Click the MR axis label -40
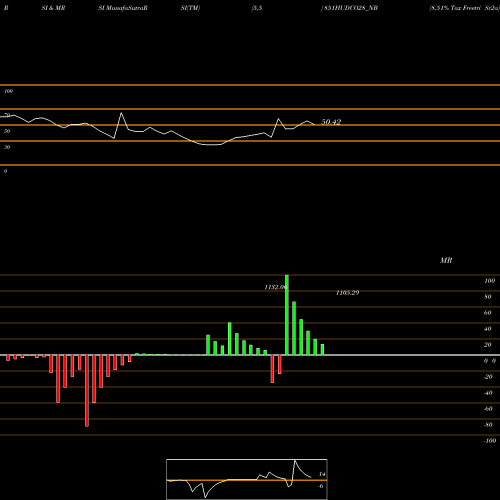This screenshot has height=500, width=500. coord(488,393)
